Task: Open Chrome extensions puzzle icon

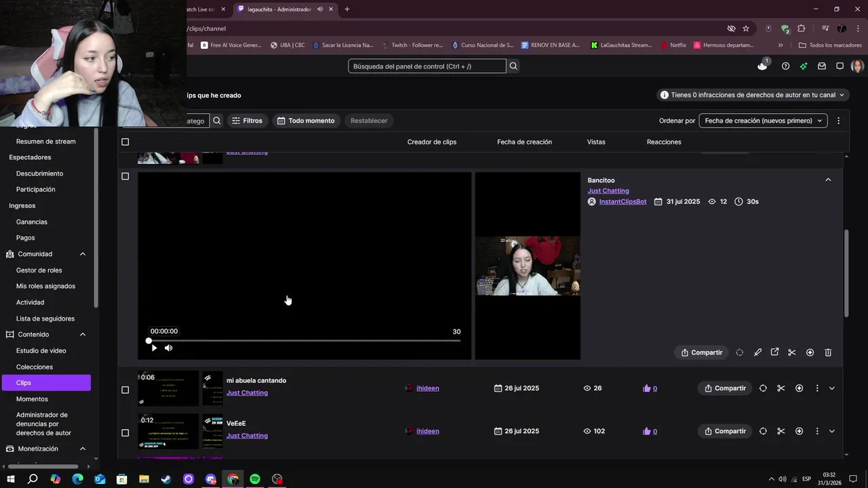Action: (x=802, y=28)
